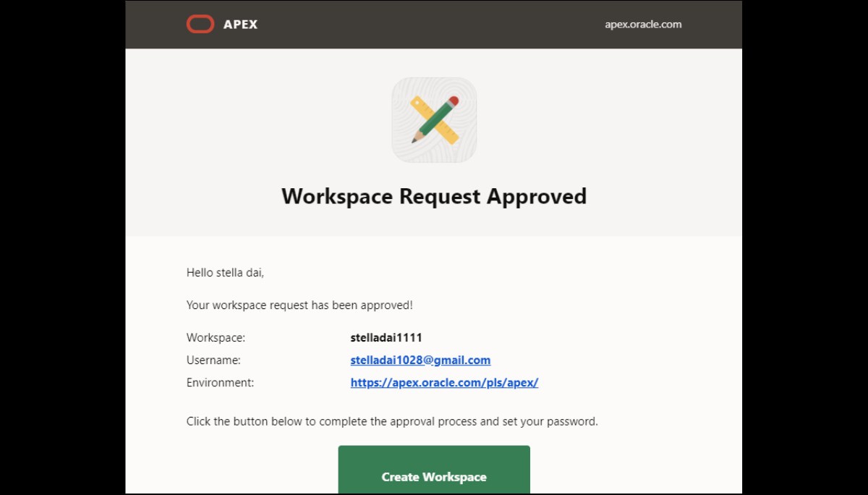
Task: Click the Create Workspace button
Action: pos(434,470)
